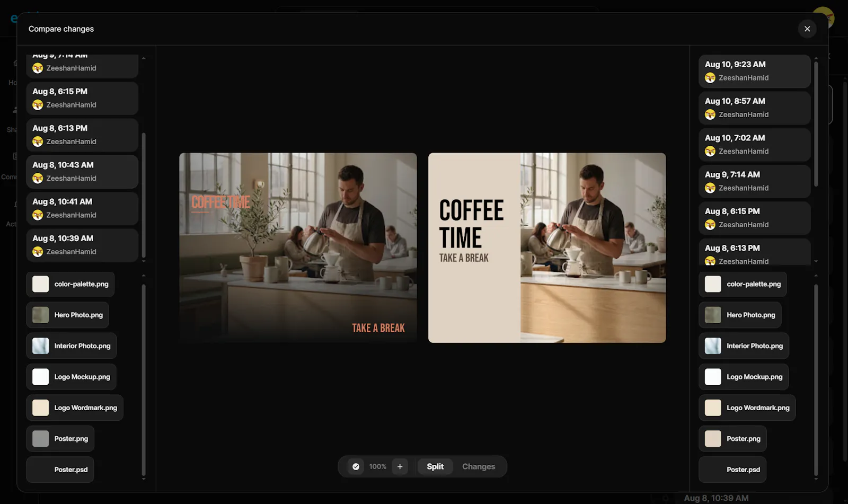Click ZeeshanHamid avatar on Aug 10, 9:23 AM row
This screenshot has height=504, width=848.
(x=710, y=78)
